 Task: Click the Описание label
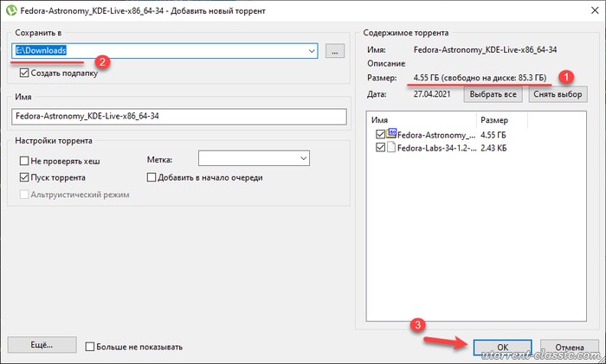(386, 63)
